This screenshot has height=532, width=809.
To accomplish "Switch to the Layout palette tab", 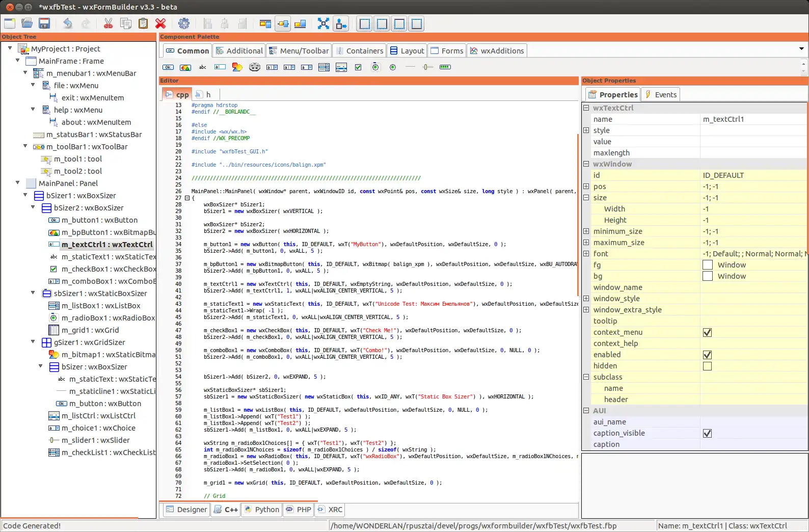I will pos(407,50).
